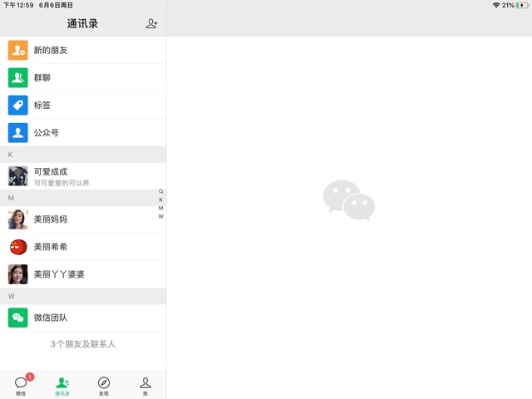Switch to the 我 profile tab
Viewport: 532px width, 399px height.
(x=145, y=385)
